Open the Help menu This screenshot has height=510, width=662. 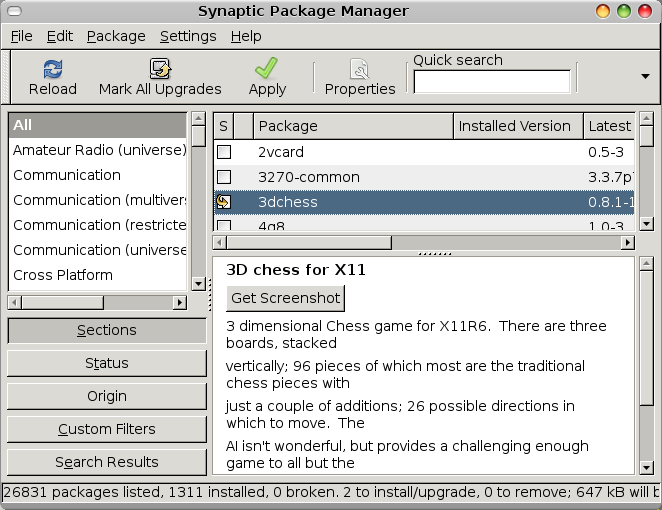[246, 36]
